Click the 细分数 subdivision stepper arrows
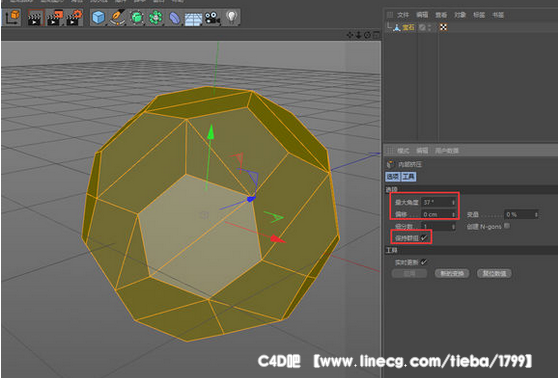 453,226
